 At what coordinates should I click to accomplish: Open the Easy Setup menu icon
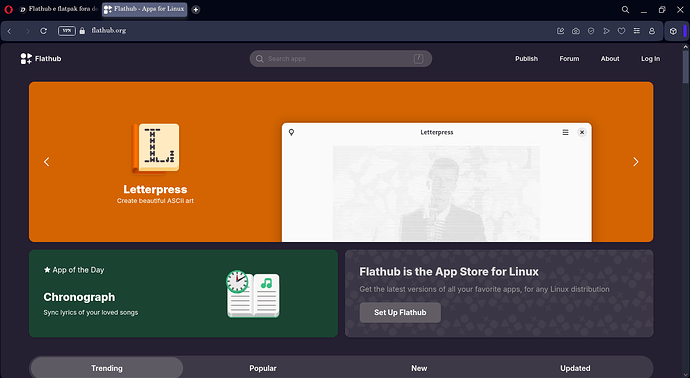click(x=637, y=31)
